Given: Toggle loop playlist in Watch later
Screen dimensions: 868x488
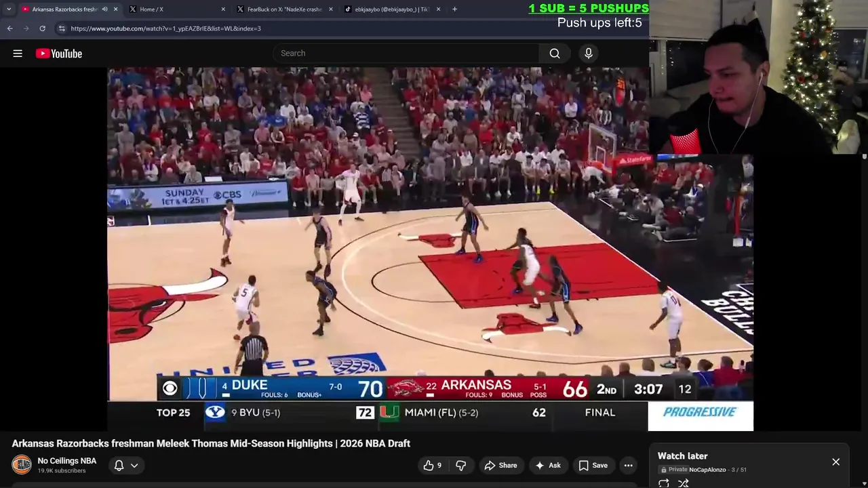Looking at the screenshot, I should [x=664, y=483].
